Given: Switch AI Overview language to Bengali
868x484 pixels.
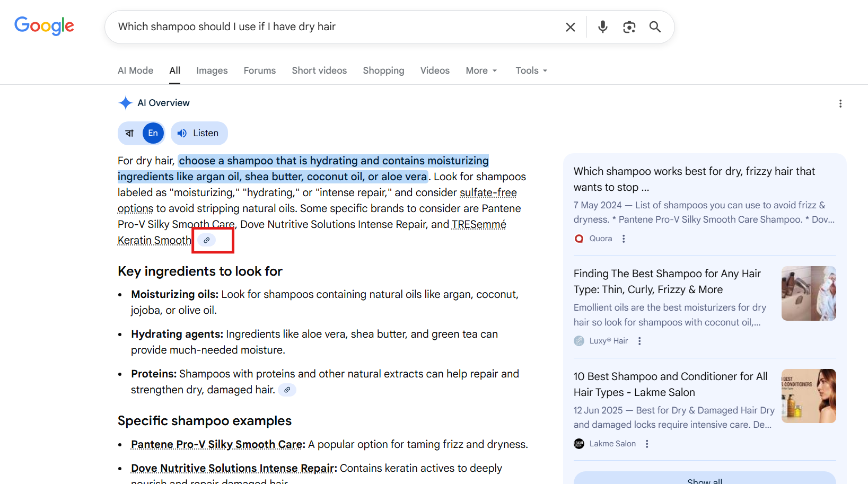Looking at the screenshot, I should [x=129, y=133].
